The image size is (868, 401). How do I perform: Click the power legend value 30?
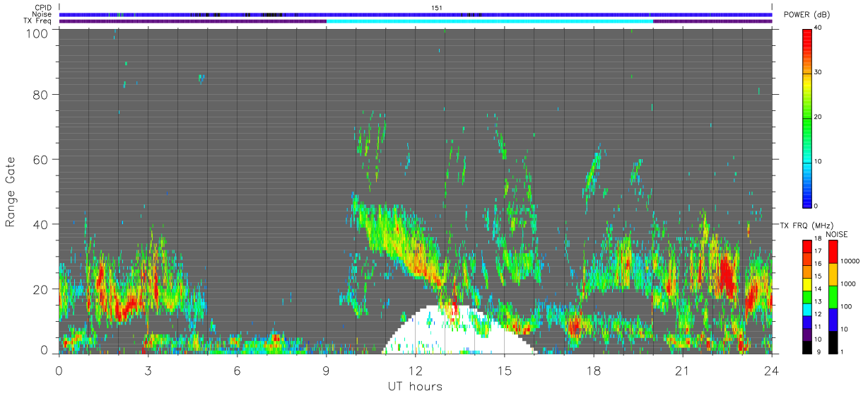[x=819, y=72]
